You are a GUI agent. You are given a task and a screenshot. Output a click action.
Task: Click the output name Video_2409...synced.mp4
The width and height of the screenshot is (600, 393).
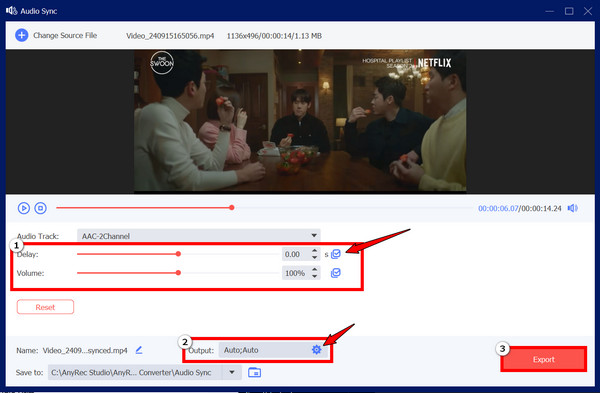click(x=85, y=350)
